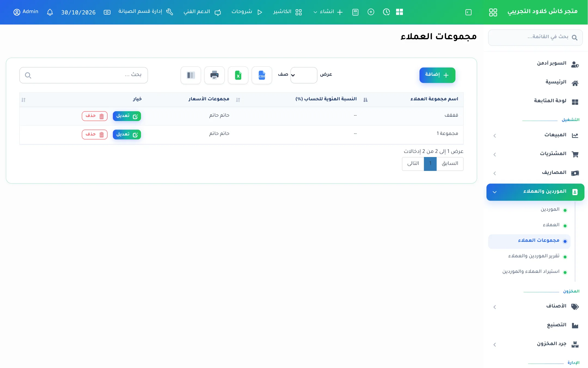Viewport: 588px width, 368px height.
Task: Collapse the sidebar with toggle icon
Action: click(468, 12)
